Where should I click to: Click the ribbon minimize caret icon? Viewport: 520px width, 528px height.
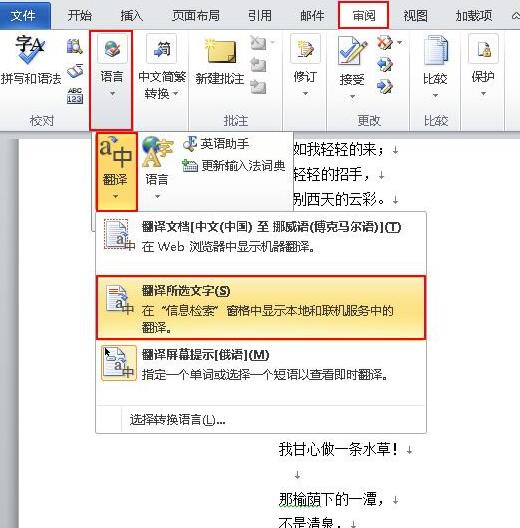coord(515,15)
